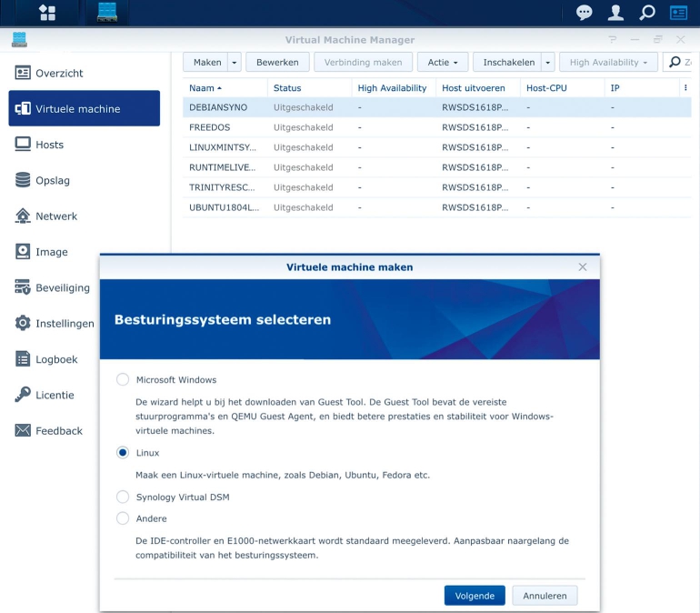Select the Microsoft Windows radio button

pyautogui.click(x=123, y=379)
